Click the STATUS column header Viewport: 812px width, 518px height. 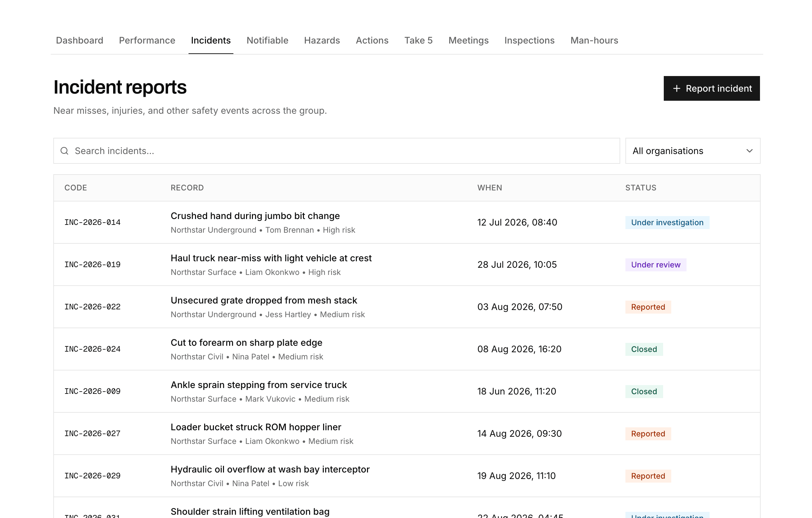tap(641, 188)
